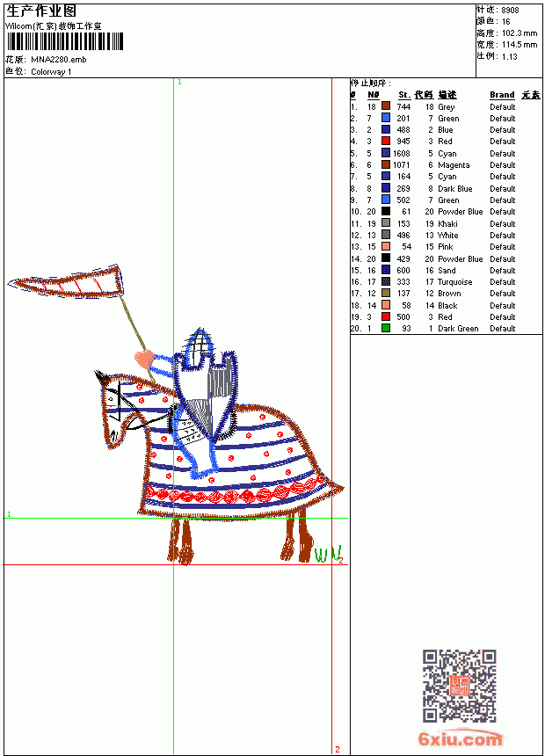The width and height of the screenshot is (545, 756).
Task: Select the Magenta row in stop list
Action: pos(447,165)
